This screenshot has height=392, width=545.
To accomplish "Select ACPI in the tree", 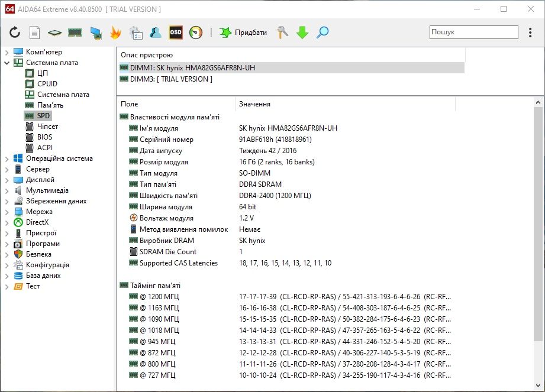I will tap(45, 148).
